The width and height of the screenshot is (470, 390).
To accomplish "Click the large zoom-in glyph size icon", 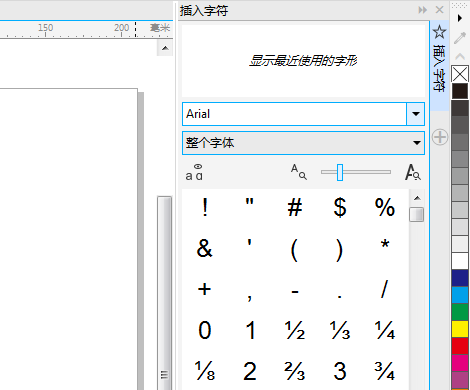I will coord(412,172).
